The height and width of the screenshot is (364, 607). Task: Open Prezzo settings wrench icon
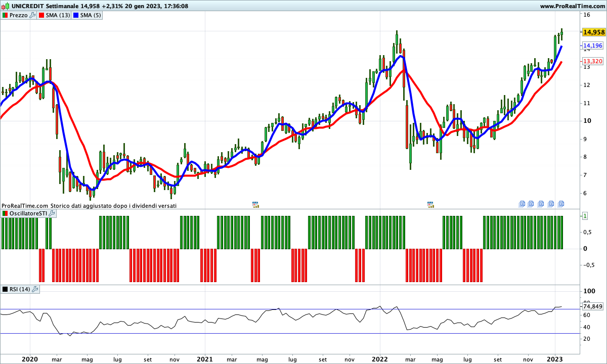pos(33,15)
